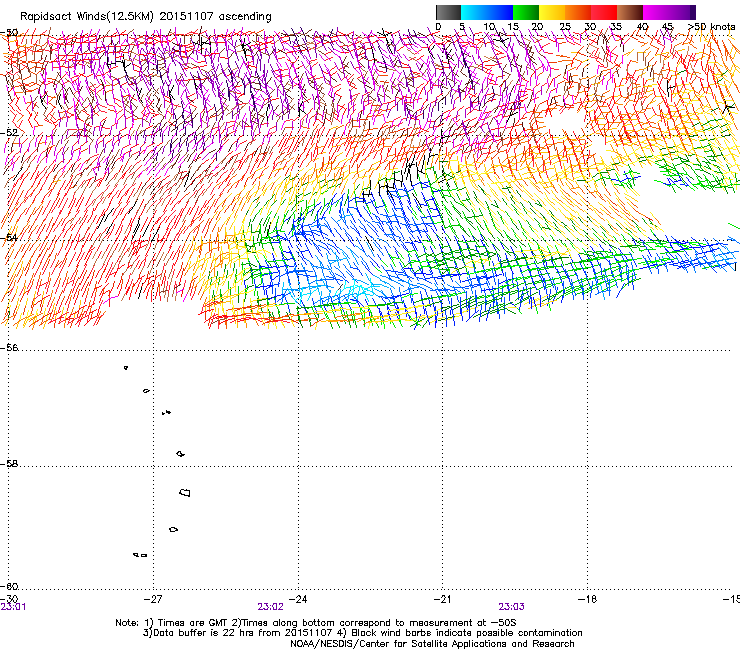740x650 pixels.
Task: Click the chart title 'Rapidscat Winds(12.5KM) 20151107 ascending'
Action: pyautogui.click(x=146, y=17)
